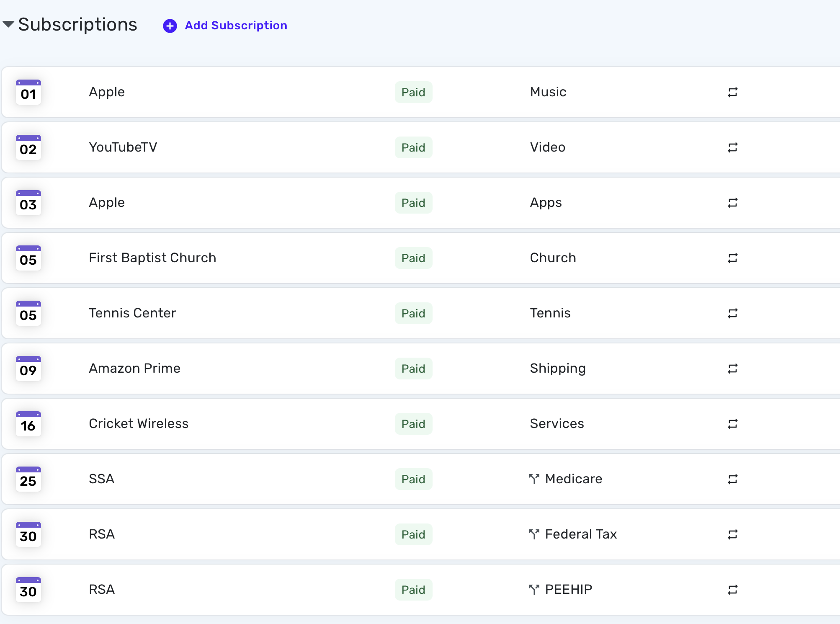Click the Federal Tax category label
The width and height of the screenshot is (840, 624).
point(581,534)
